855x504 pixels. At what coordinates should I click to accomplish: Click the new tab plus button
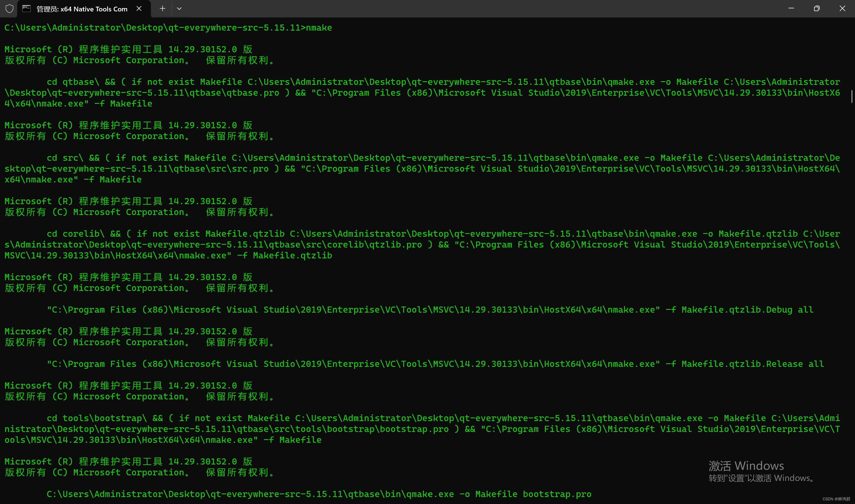[x=161, y=8]
